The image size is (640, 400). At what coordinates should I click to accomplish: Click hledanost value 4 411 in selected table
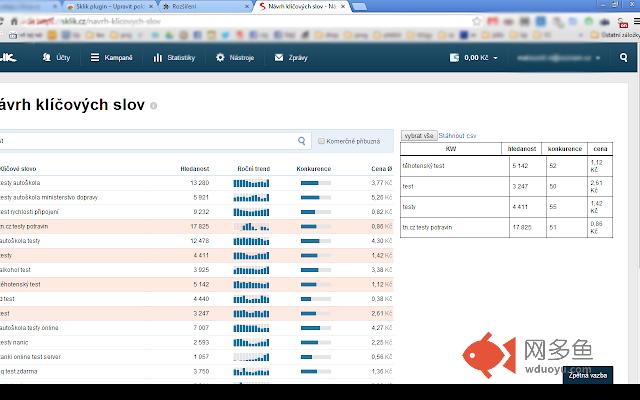pyautogui.click(x=520, y=207)
